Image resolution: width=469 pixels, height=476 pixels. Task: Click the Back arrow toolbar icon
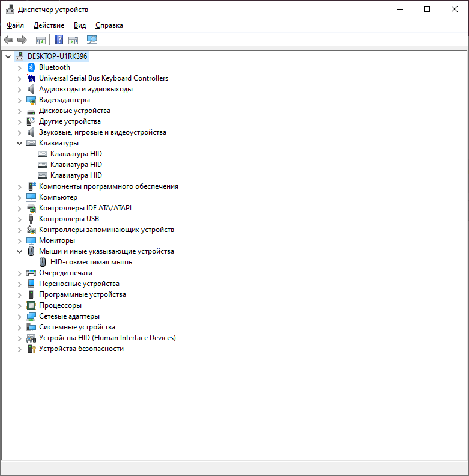tap(8, 40)
